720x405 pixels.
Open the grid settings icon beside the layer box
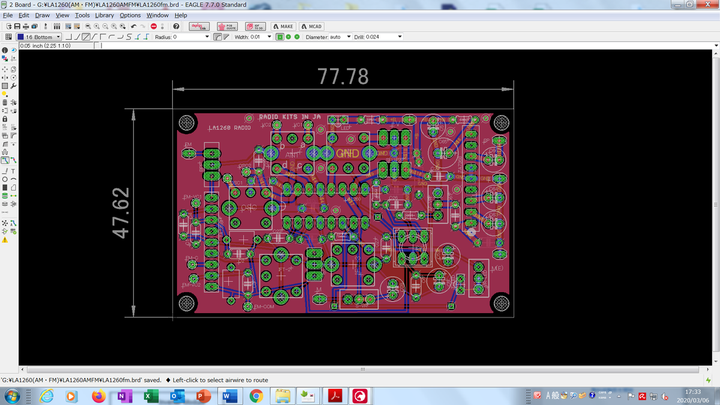point(7,37)
